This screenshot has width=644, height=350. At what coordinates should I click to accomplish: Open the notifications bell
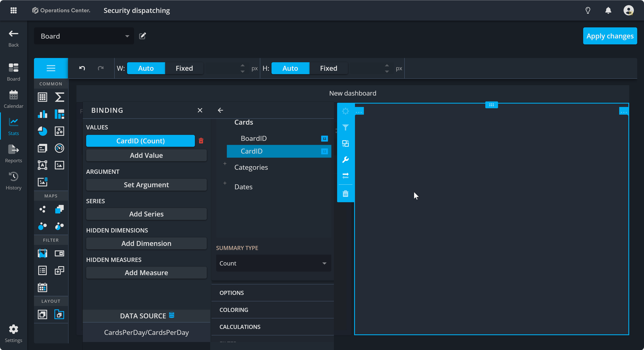point(608,10)
